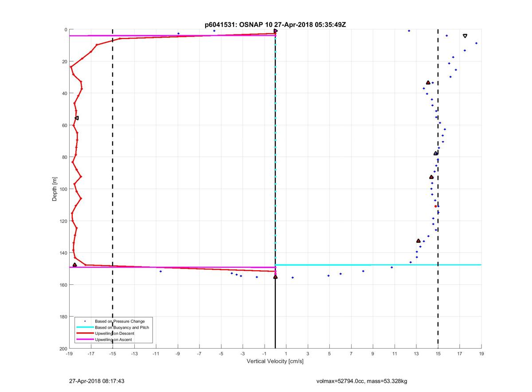
Task: Click the red triangle marker near 148 m on the descent curve
Action: (74, 264)
